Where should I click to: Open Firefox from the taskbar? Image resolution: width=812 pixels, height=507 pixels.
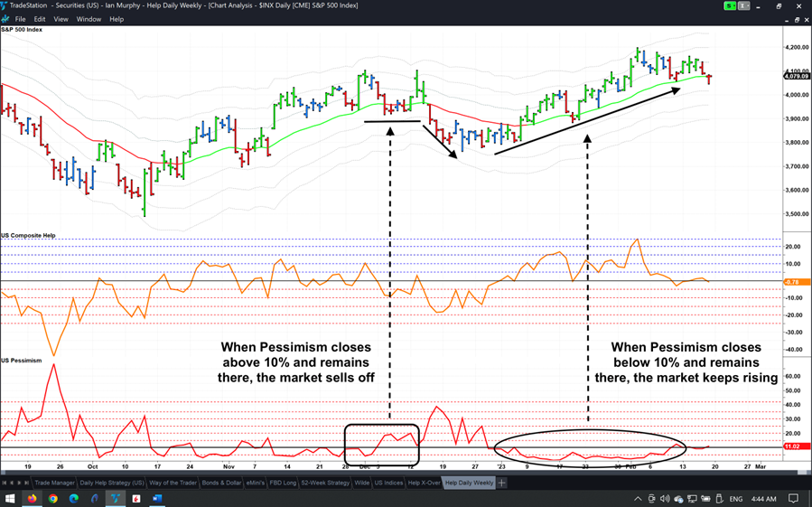[33, 498]
